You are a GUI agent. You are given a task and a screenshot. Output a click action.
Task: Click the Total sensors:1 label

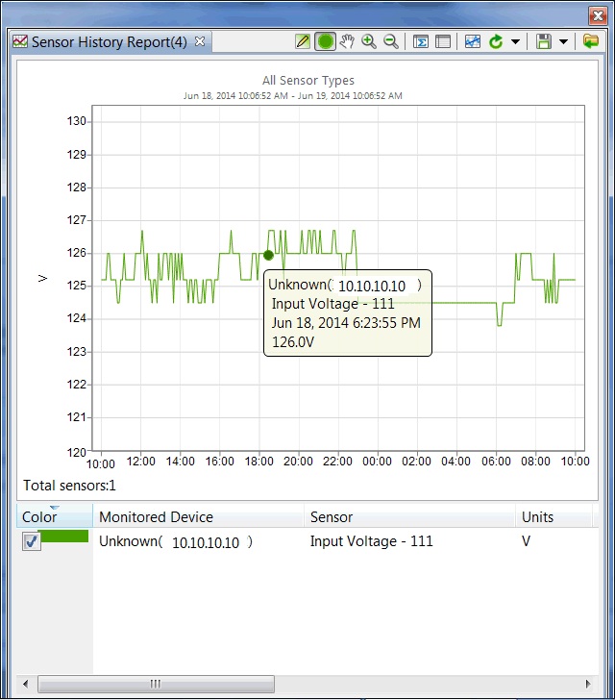point(69,486)
